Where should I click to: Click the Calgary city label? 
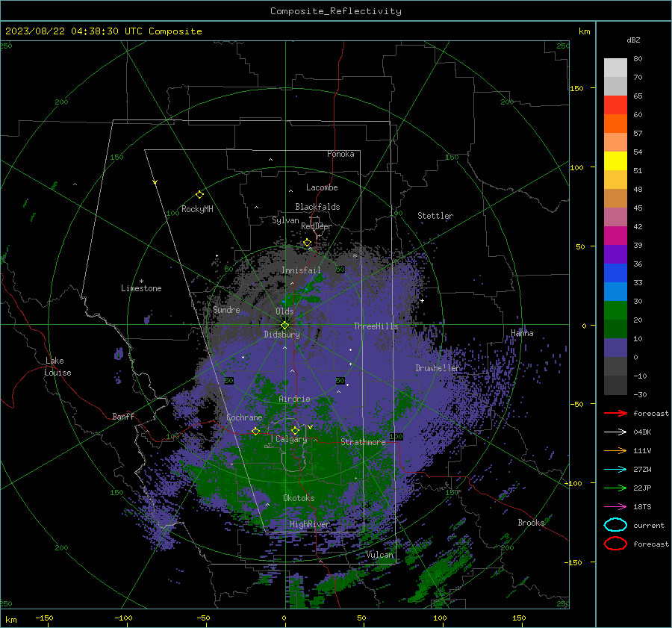coord(291,439)
